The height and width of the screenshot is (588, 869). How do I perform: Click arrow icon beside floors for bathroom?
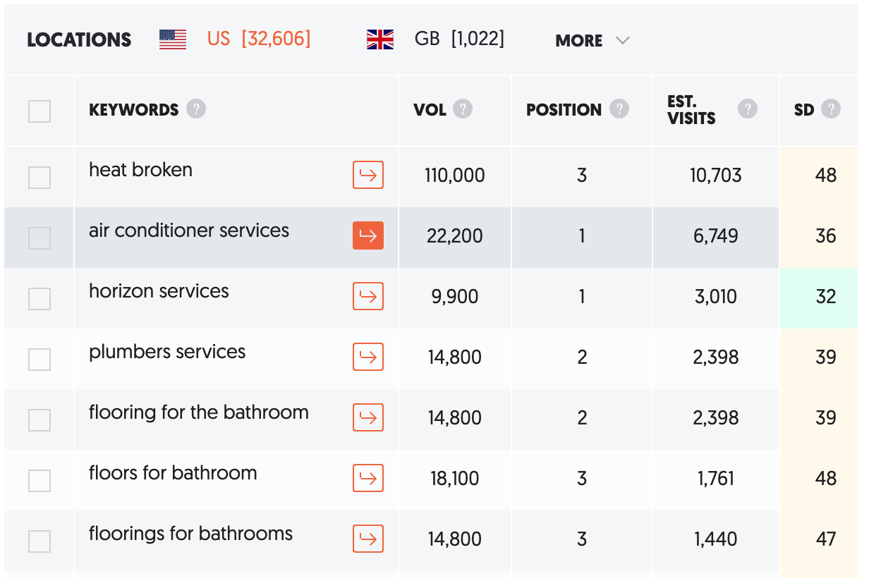(x=368, y=478)
